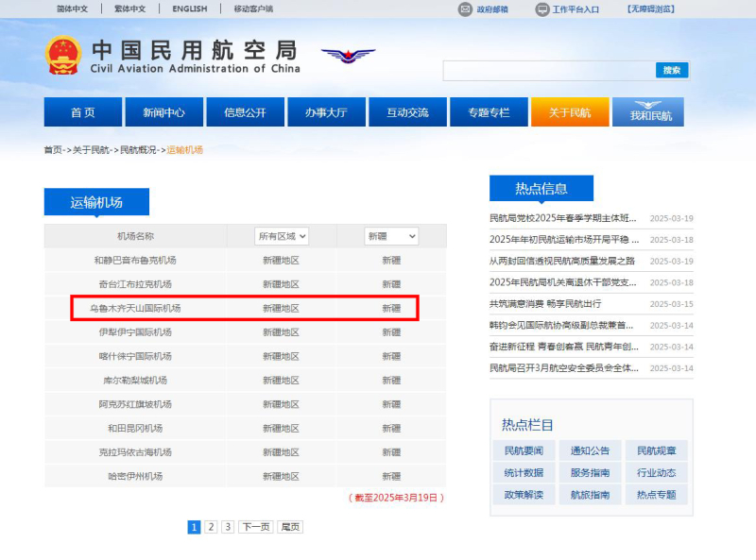
Task: Open news 民航局党校2025年春季学期主体班
Action: [x=562, y=218]
